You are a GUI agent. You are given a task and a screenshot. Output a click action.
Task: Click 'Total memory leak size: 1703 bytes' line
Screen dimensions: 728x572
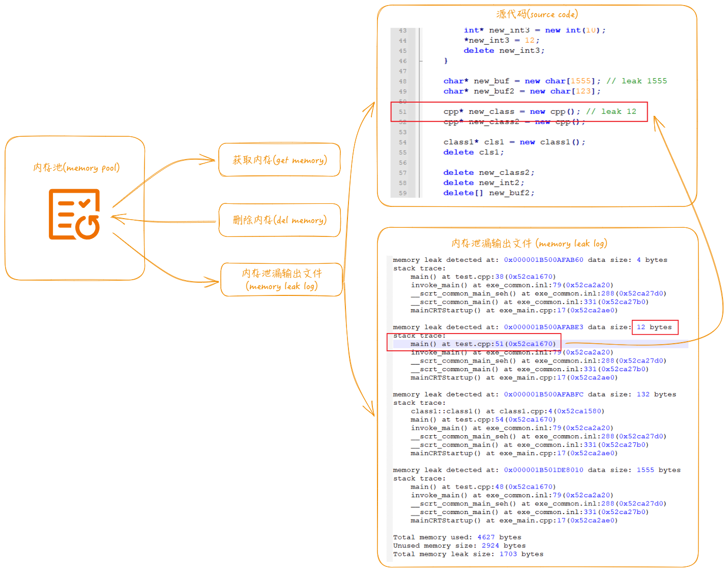tap(468, 554)
